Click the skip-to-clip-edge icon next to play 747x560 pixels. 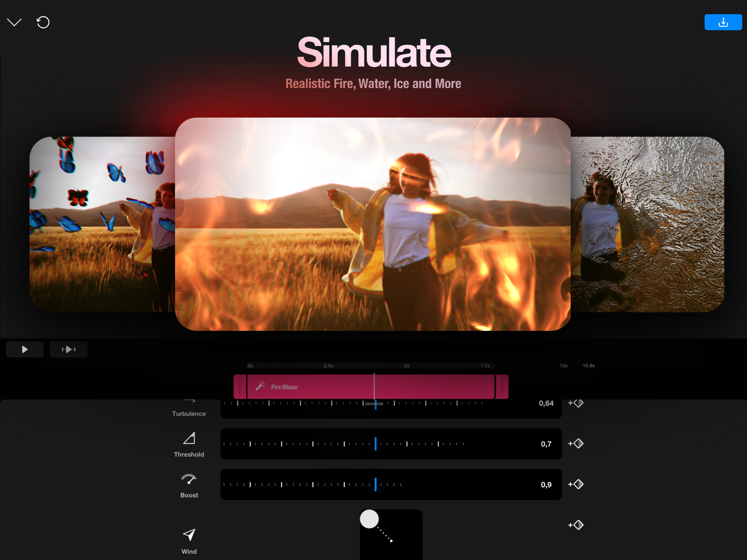tap(69, 349)
